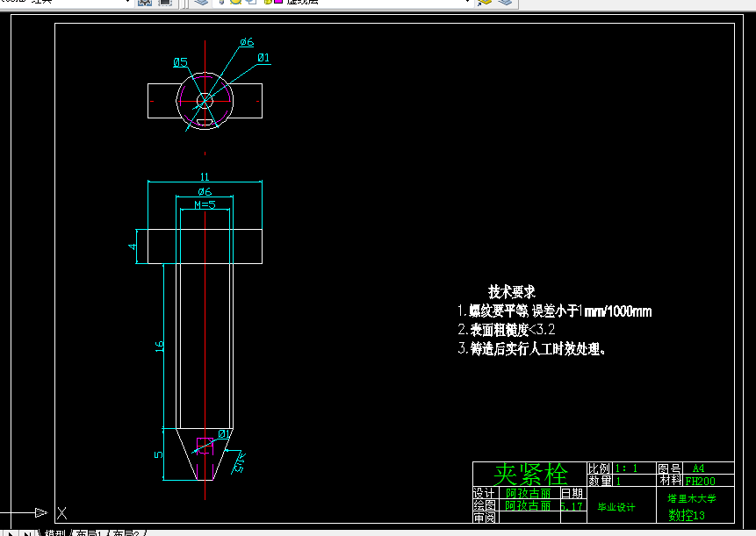Screen dimensions: 756x536
Task: Switch to the 布局1 layout tab
Action: pyautogui.click(x=90, y=533)
